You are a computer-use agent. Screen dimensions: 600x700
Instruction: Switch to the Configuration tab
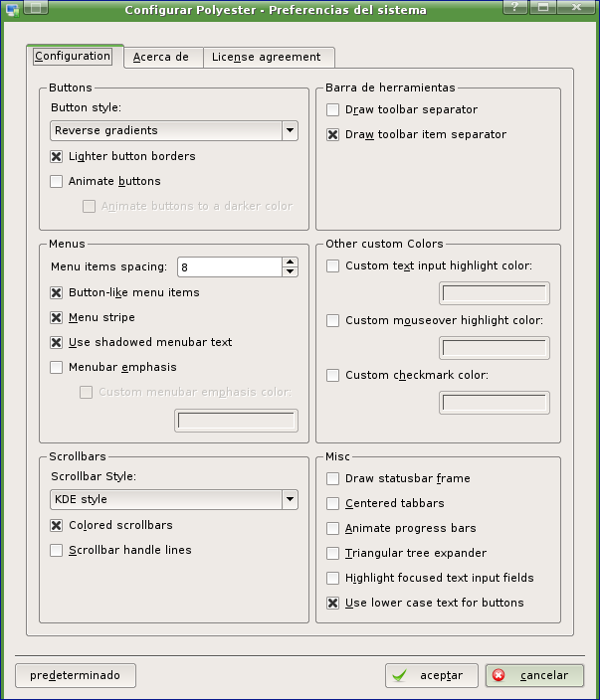73,57
